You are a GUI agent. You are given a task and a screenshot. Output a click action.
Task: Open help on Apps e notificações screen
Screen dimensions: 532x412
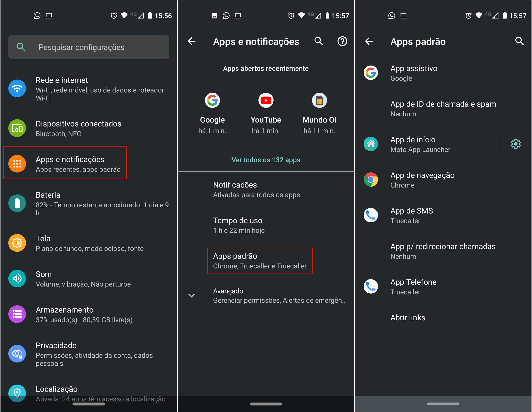(x=342, y=41)
